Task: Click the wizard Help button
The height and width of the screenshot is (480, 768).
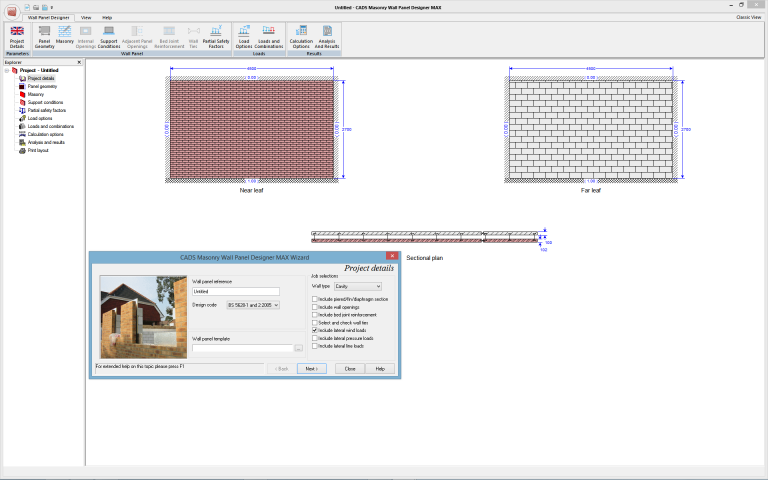Action: point(380,369)
